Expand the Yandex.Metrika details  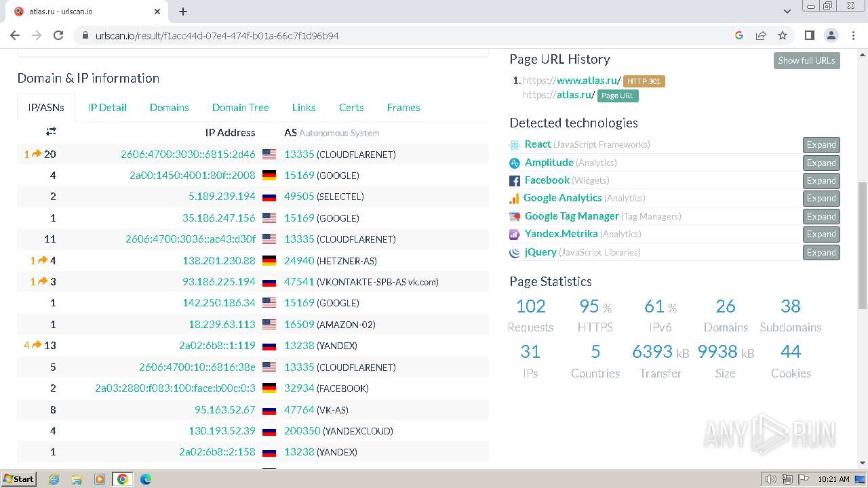tap(821, 234)
